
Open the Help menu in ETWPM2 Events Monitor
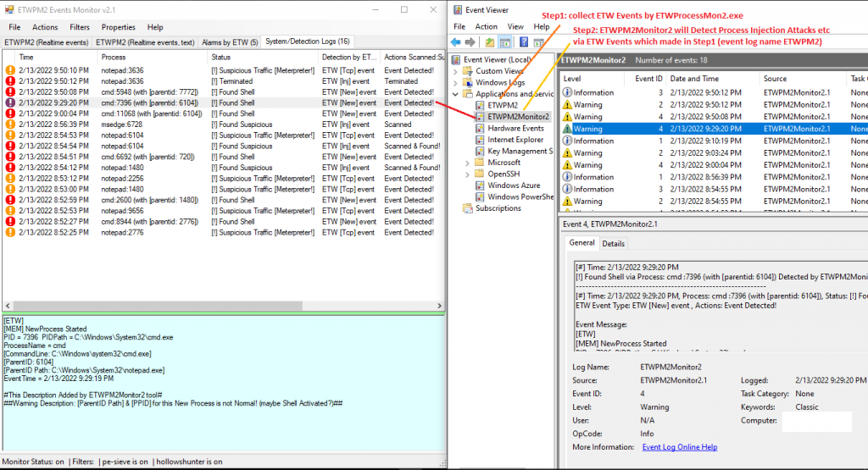[155, 27]
